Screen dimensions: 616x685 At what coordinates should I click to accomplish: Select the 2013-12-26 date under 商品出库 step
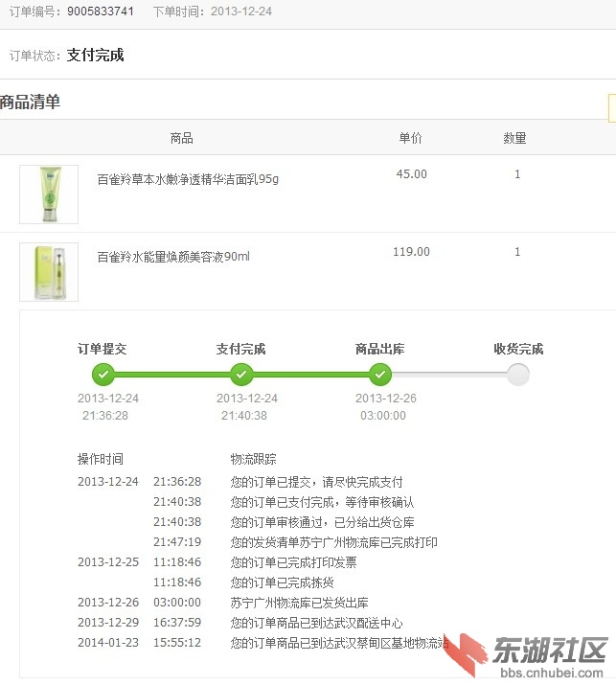(x=386, y=398)
